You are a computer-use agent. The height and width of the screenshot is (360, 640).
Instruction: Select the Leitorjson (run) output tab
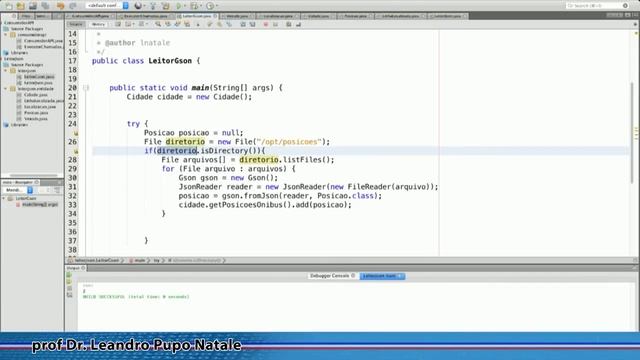click(x=382, y=276)
